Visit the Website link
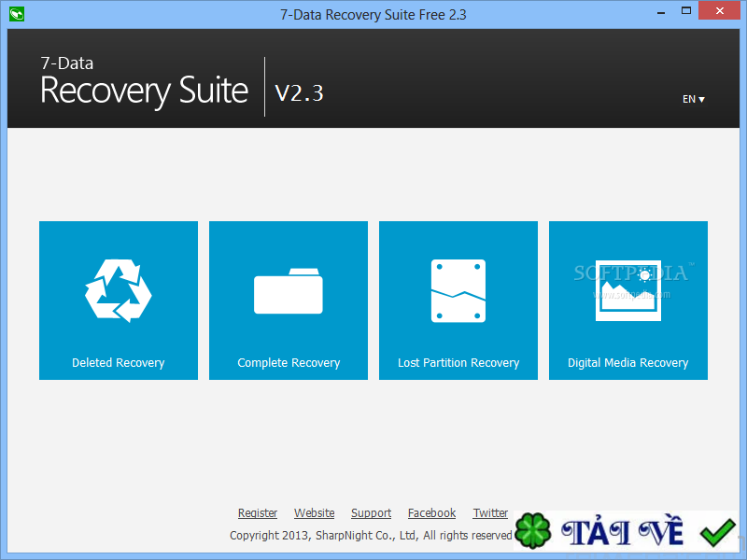 pyautogui.click(x=314, y=512)
